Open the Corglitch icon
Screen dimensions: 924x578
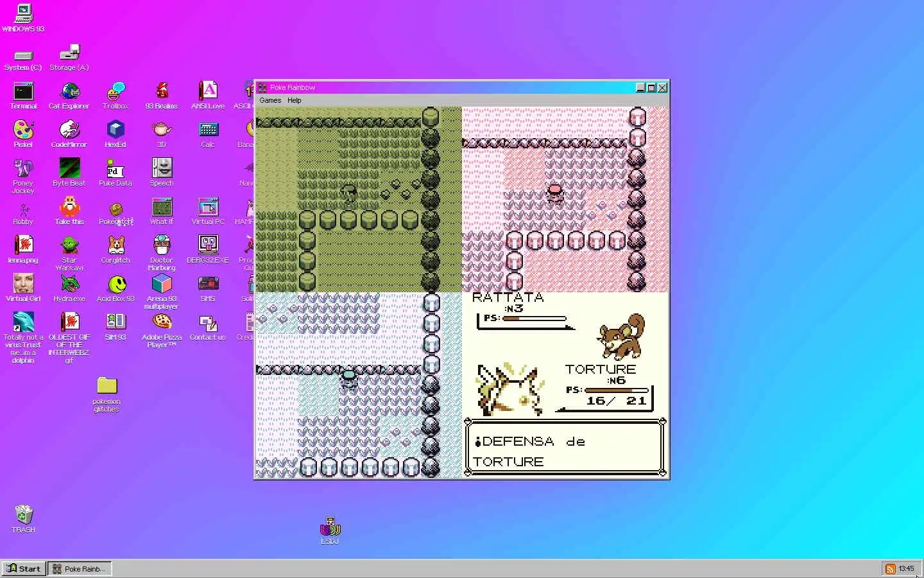coord(116,250)
